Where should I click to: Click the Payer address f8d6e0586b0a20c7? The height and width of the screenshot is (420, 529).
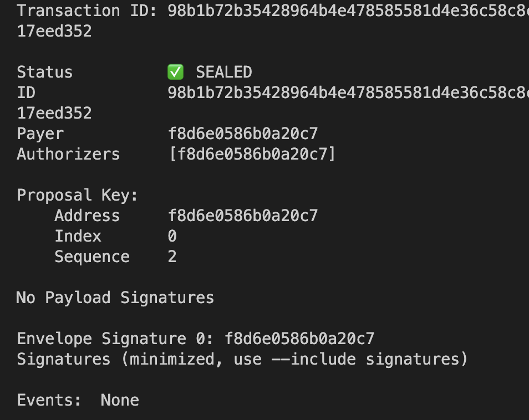click(243, 134)
